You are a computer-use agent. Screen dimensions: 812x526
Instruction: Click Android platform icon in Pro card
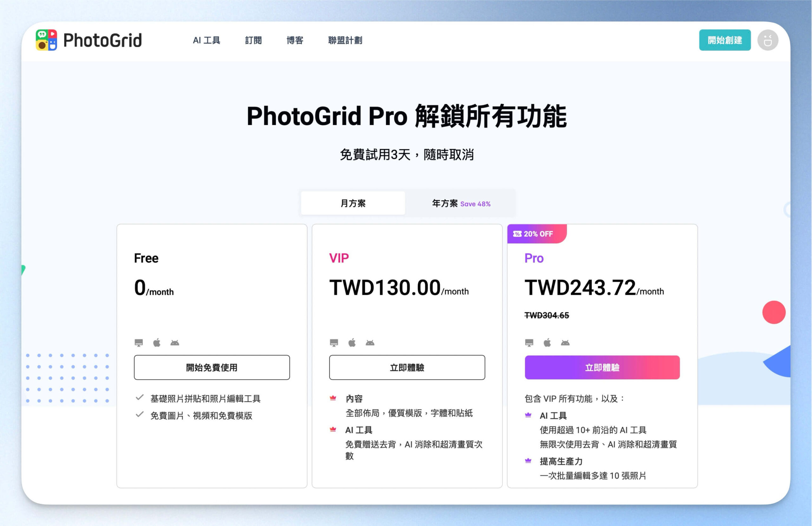coord(565,343)
